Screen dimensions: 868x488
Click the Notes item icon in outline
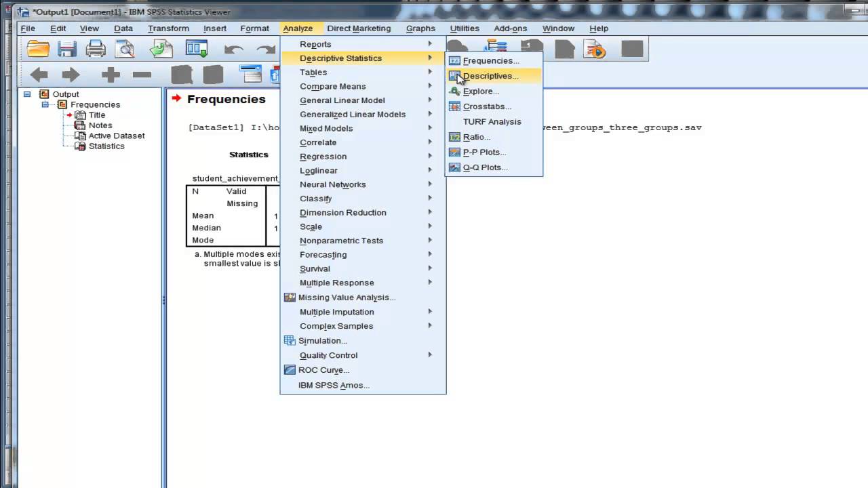(x=81, y=125)
